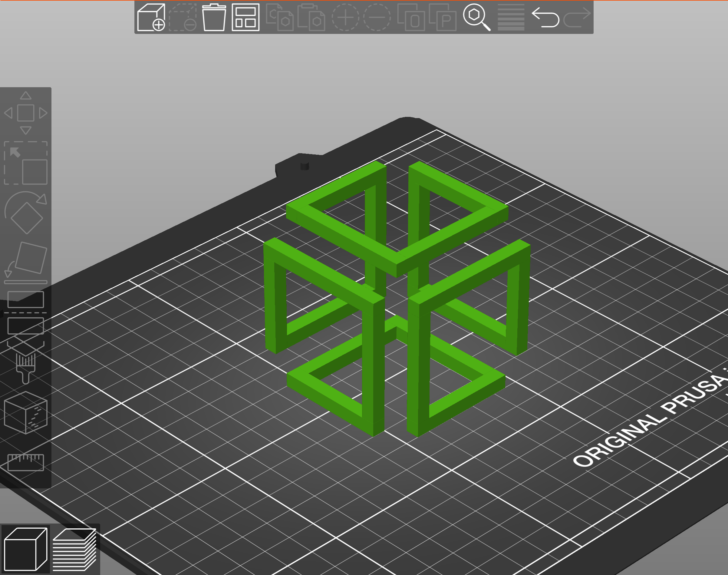Click the Delete all trash icon
728x575 pixels.
[214, 17]
